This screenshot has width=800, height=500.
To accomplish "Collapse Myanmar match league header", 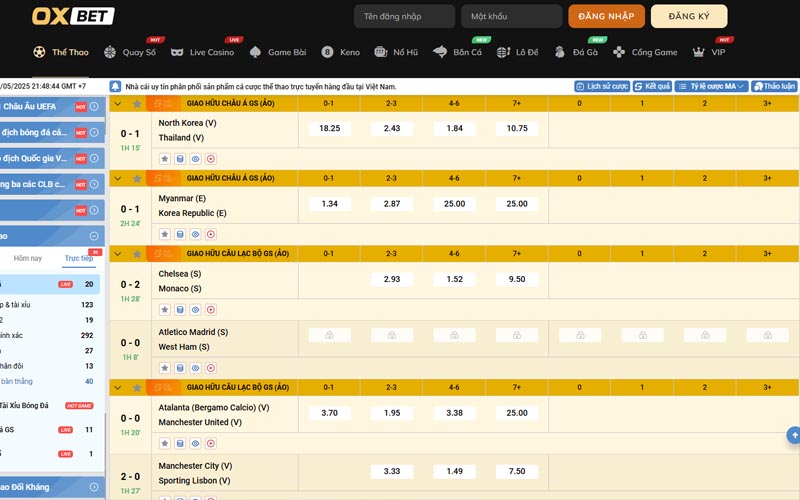I will [x=118, y=179].
